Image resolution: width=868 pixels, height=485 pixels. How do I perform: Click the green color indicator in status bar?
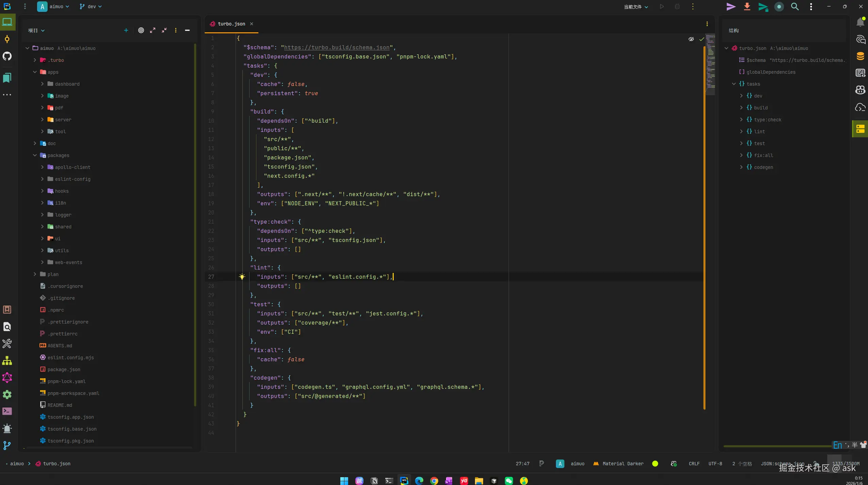point(655,464)
